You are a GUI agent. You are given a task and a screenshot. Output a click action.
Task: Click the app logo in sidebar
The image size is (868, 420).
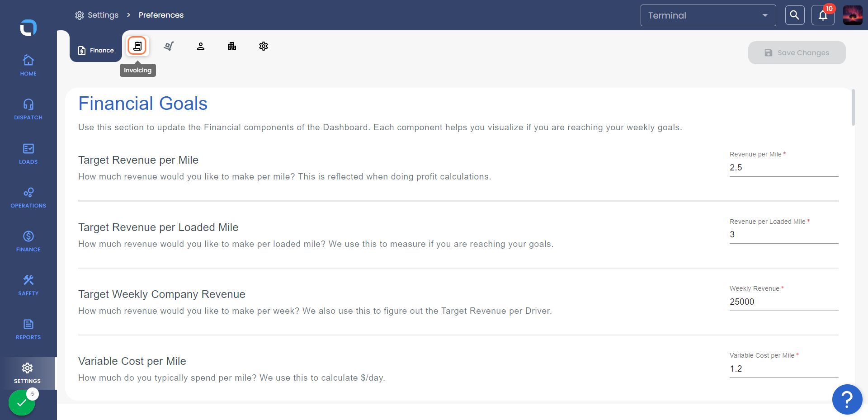[28, 28]
